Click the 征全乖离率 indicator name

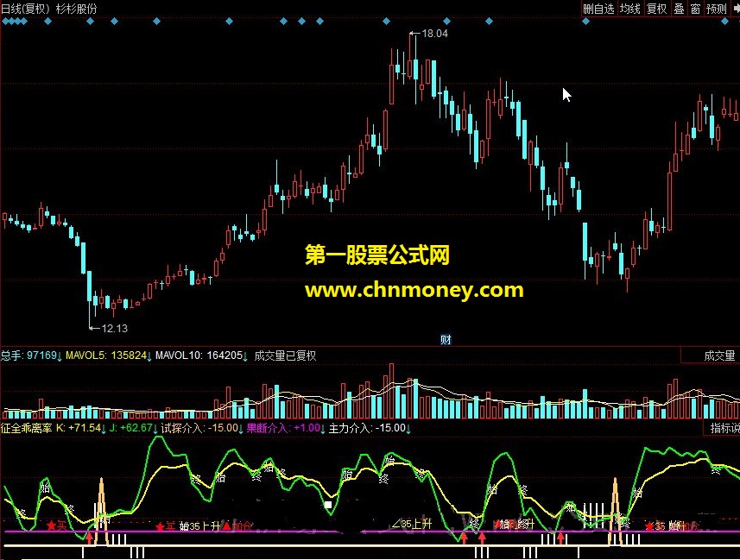27,428
